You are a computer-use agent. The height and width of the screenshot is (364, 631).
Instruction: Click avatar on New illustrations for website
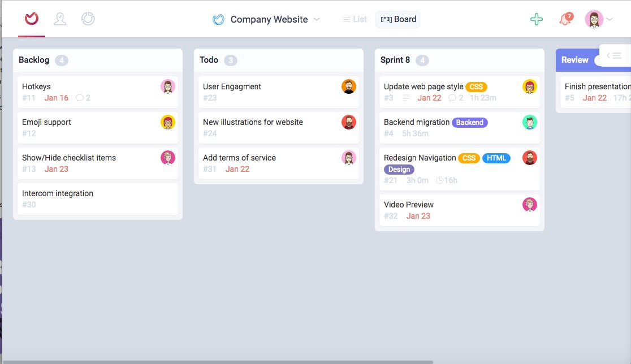(349, 122)
